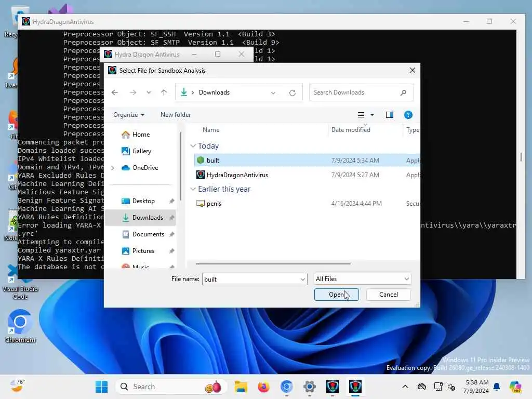This screenshot has height=399, width=532.
Task: Show hidden system tray icons
Action: coord(405,387)
